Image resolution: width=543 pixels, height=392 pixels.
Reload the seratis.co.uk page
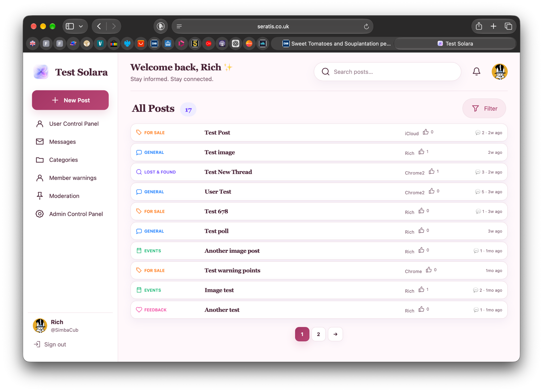click(x=366, y=27)
